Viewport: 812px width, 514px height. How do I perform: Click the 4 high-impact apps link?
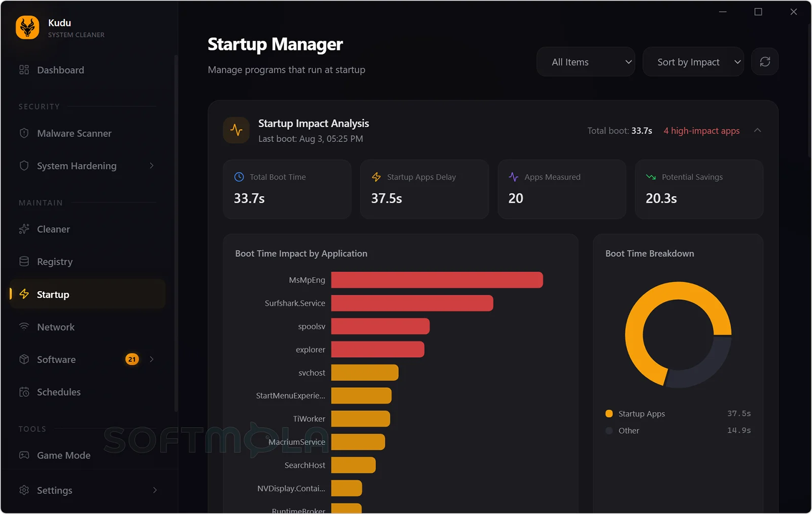[701, 131]
